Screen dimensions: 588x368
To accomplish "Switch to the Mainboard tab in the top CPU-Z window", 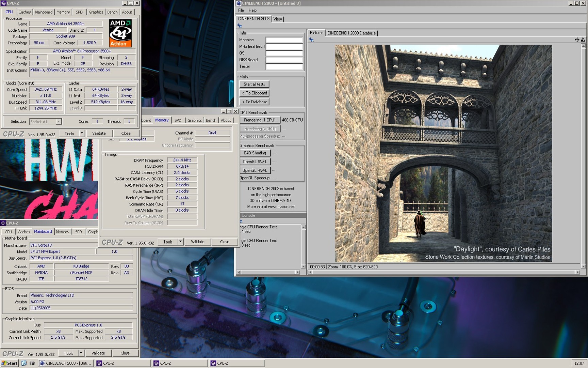I will 44,12.
